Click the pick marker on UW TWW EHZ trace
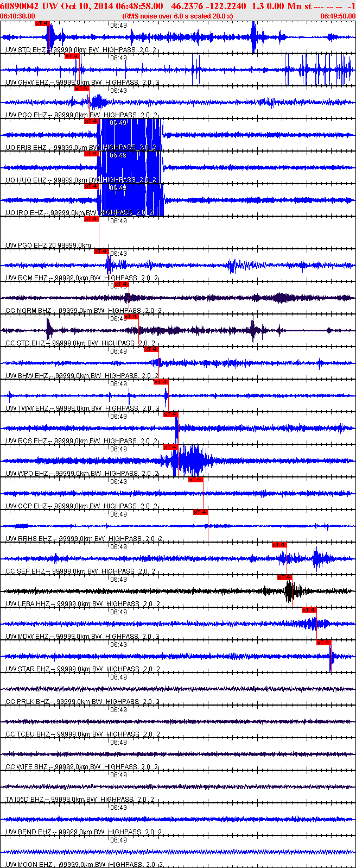The width and height of the screenshot is (356, 868). [x=161, y=382]
